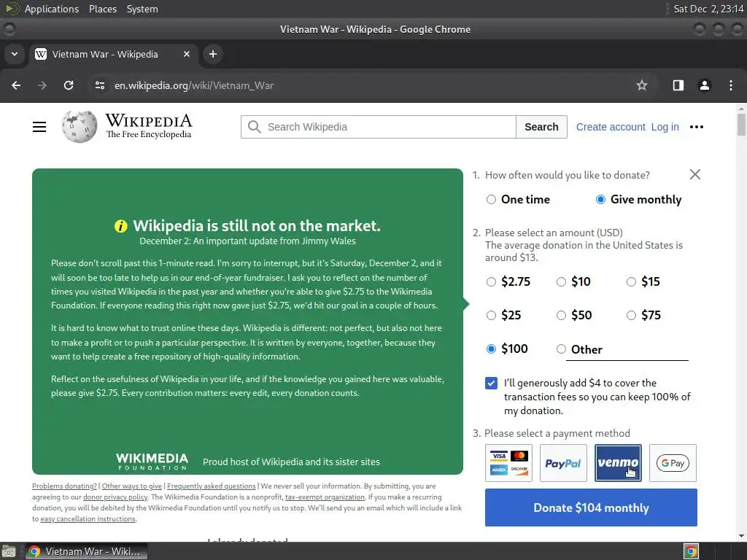Select the Other amount radio
Image resolution: width=747 pixels, height=560 pixels.
[x=561, y=349]
